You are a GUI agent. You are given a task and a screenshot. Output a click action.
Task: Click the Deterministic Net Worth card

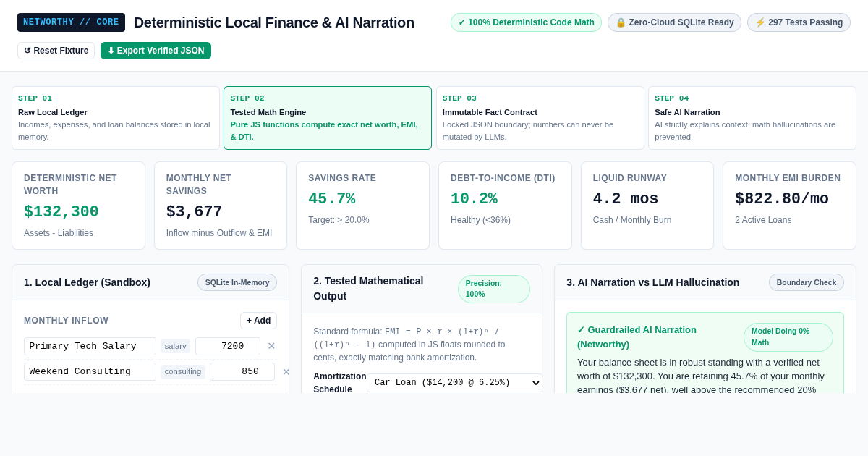point(78,206)
